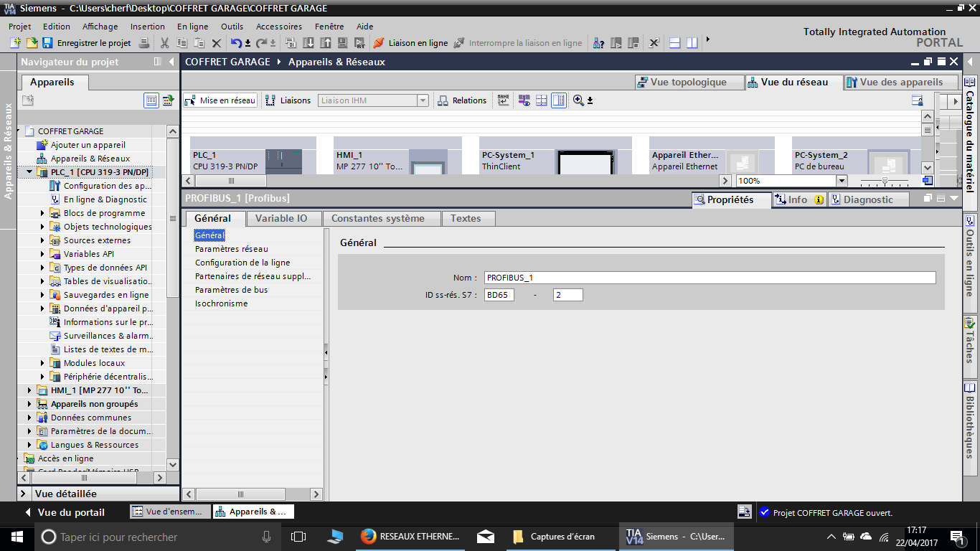Viewport: 980px width, 551px height.
Task: Collapse the PLC_1 tree node
Action: (29, 172)
